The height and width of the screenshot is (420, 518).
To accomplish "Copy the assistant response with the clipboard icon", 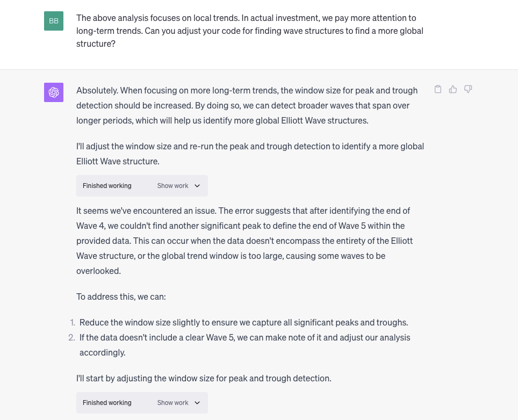I will pos(438,89).
